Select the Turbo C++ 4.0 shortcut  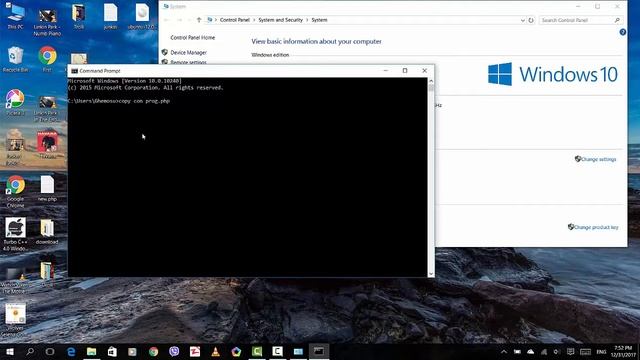click(x=15, y=234)
